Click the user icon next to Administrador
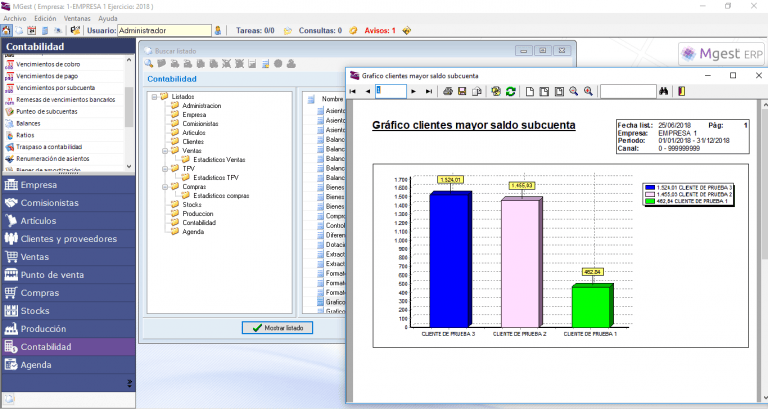The width and height of the screenshot is (768, 409). [218, 30]
